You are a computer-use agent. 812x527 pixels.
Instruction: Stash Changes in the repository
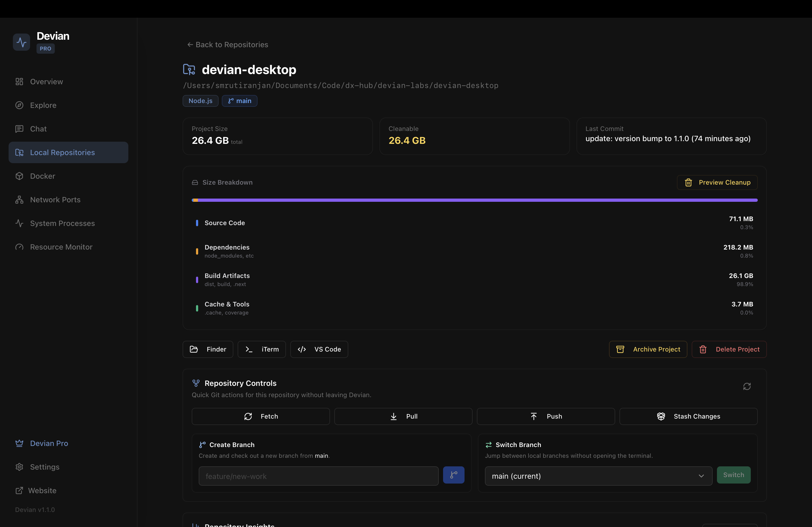click(688, 416)
